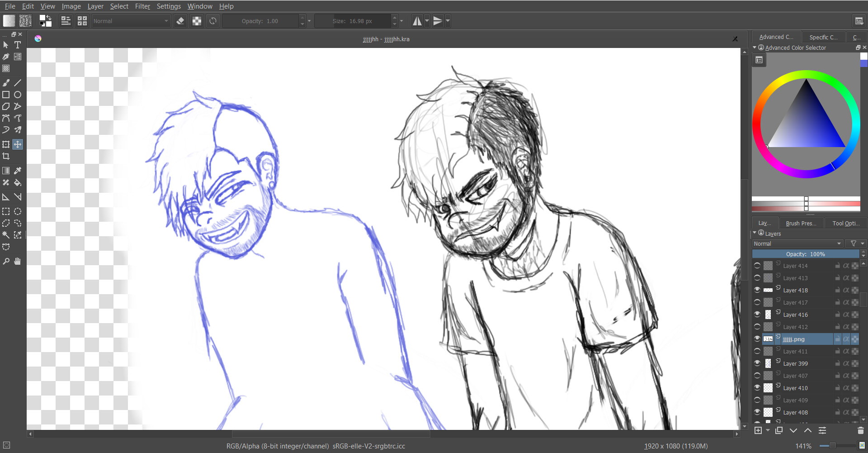Toggle visibility of Layer 399
868x453 pixels.
[x=757, y=363]
